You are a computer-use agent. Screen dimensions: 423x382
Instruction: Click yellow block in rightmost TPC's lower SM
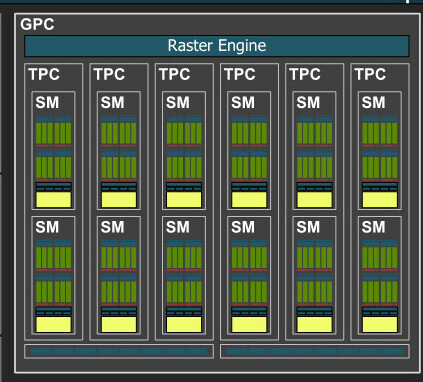pos(380,324)
